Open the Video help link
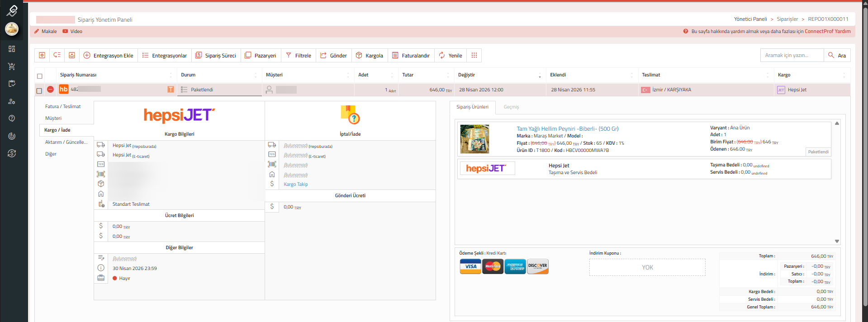 point(72,31)
